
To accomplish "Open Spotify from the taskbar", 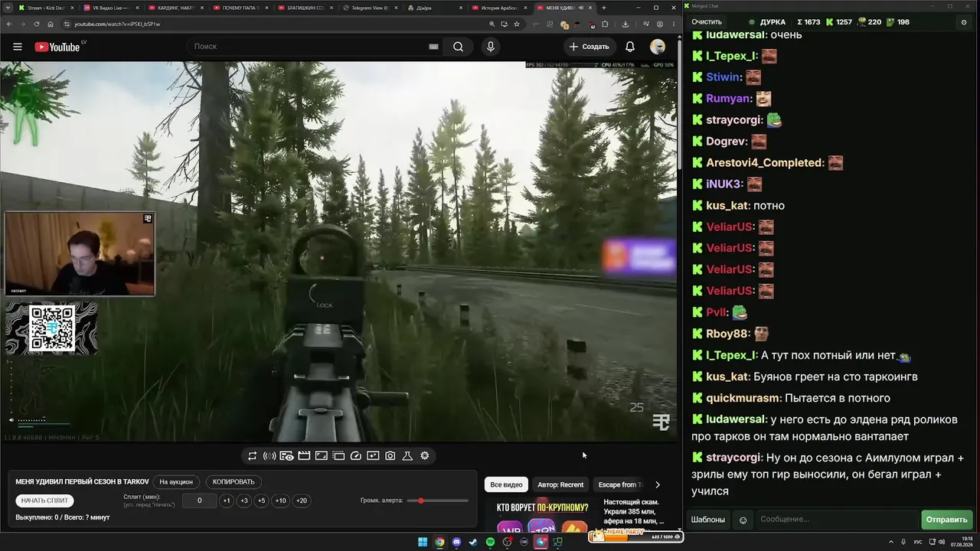I will pyautogui.click(x=490, y=542).
